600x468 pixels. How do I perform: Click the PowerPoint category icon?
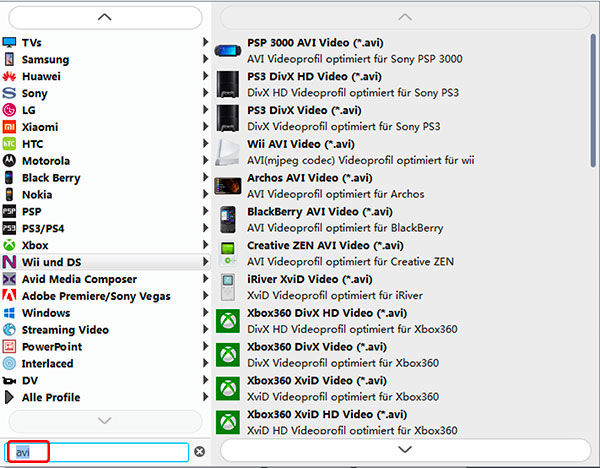pos(9,346)
